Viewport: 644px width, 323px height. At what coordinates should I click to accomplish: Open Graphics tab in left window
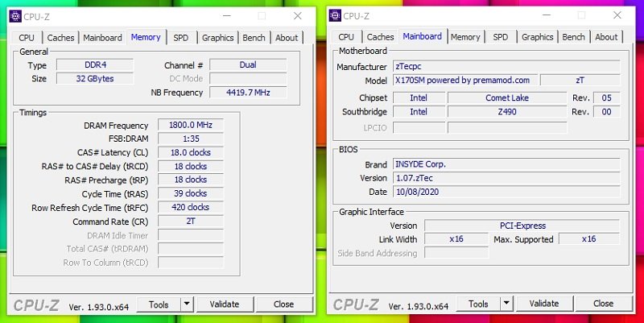pyautogui.click(x=217, y=37)
